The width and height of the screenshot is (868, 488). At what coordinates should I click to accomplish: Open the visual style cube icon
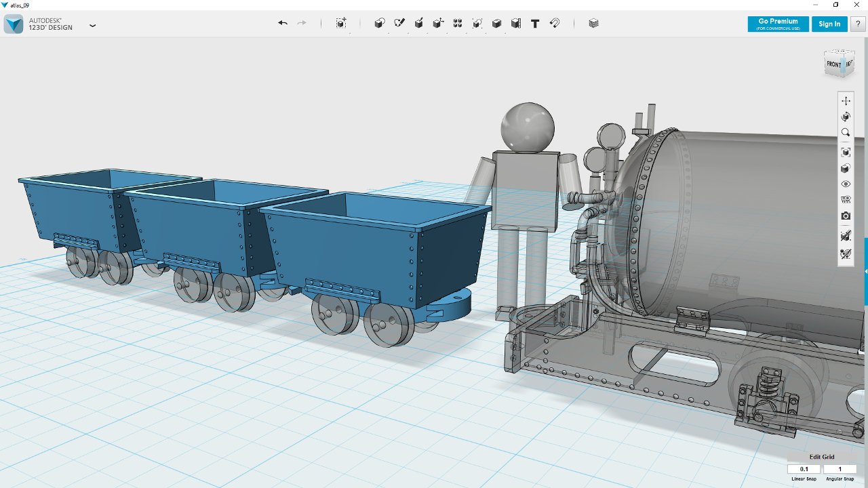[x=846, y=168]
